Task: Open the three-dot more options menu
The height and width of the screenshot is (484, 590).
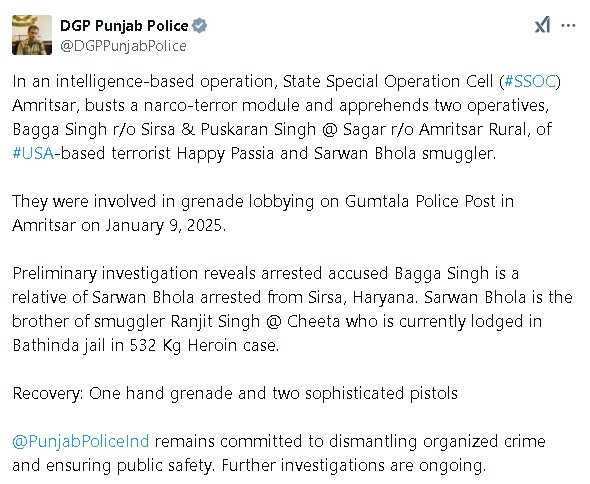Action: click(568, 26)
